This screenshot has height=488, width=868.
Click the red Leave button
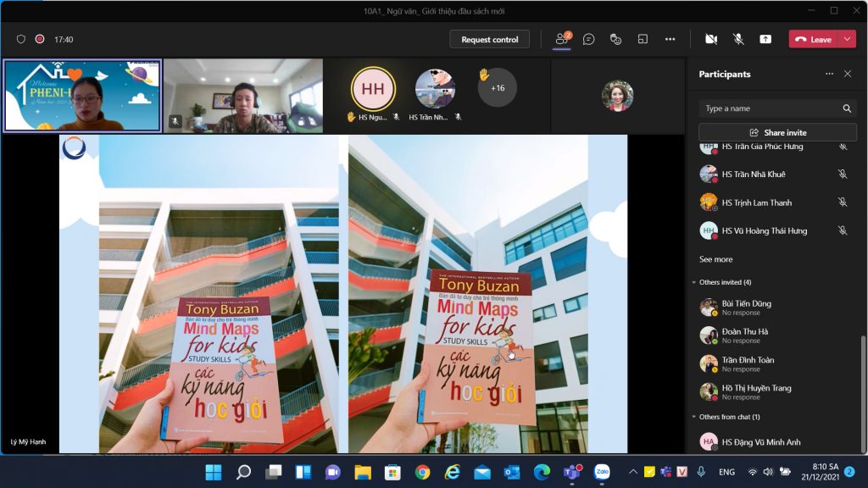814,39
